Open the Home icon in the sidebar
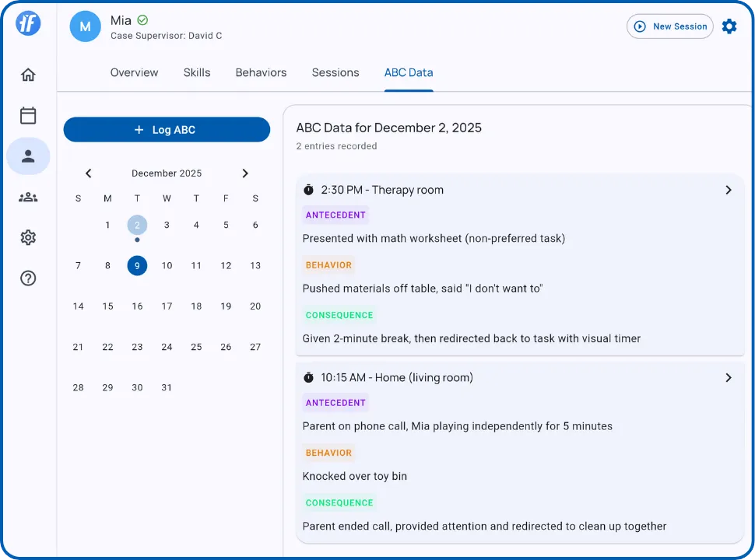Screen dimensions: 755x560 click(28, 74)
